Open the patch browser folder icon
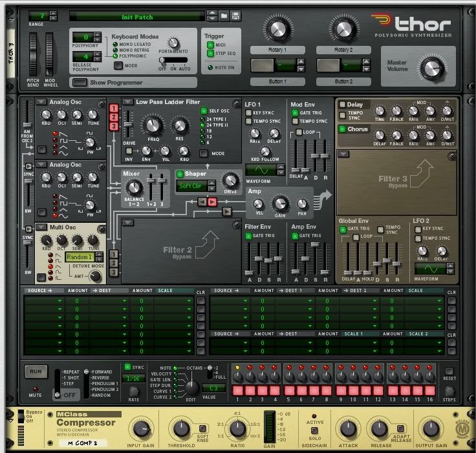The height and width of the screenshot is (453, 476). point(224,16)
